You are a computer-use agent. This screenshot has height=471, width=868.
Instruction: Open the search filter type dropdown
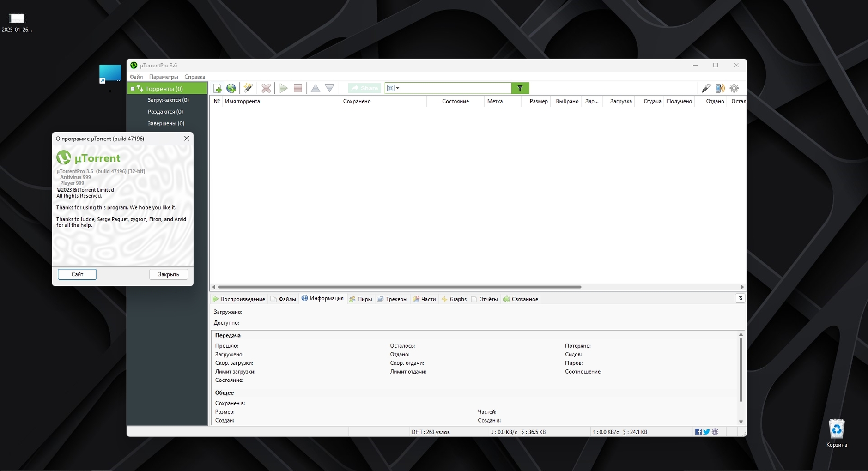(x=393, y=88)
